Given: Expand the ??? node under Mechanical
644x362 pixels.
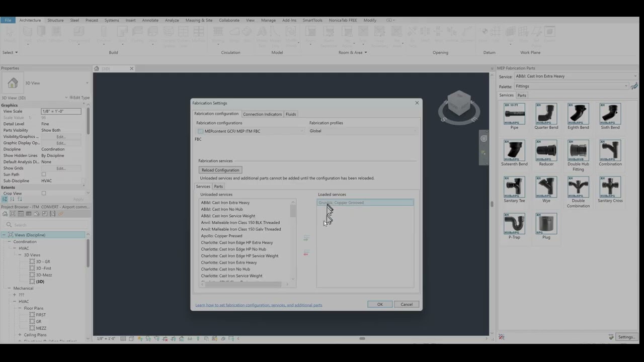Looking at the screenshot, I should tap(15, 295).
